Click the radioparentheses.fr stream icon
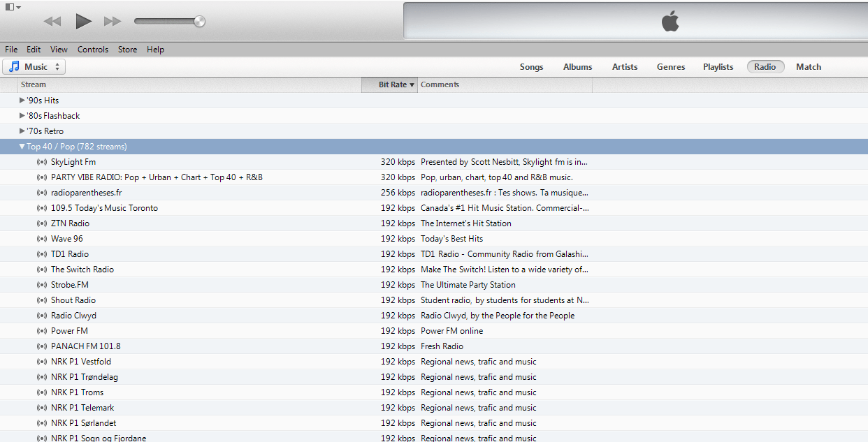The image size is (868, 442). pos(42,193)
